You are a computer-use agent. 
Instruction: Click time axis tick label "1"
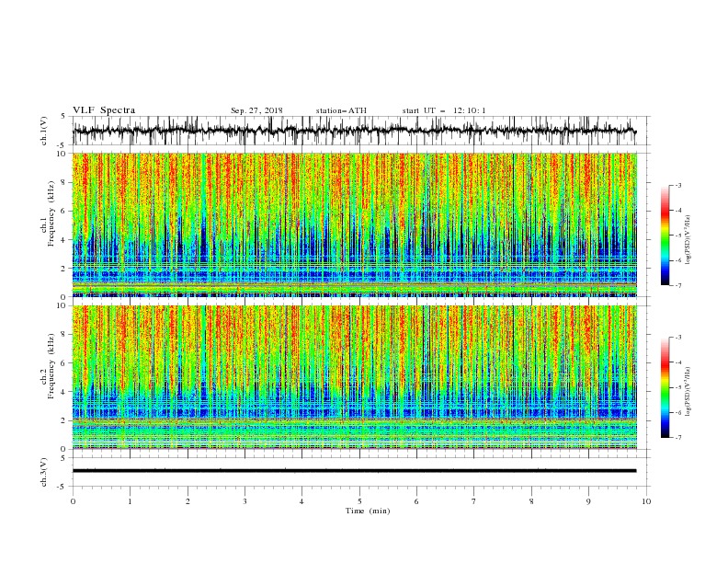pyautogui.click(x=131, y=501)
